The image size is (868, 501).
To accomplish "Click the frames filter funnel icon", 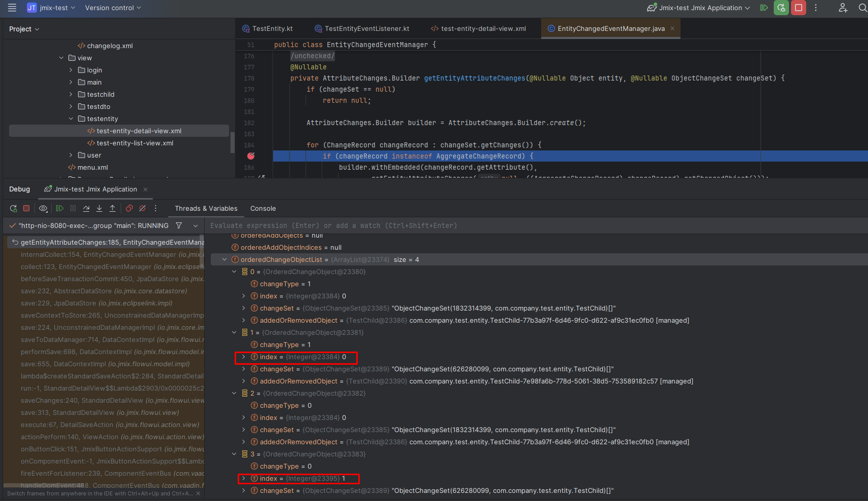I will point(179,225).
